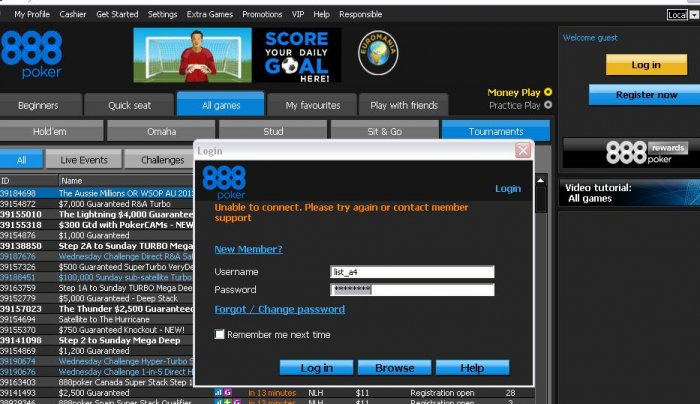This screenshot has height=404, width=700.
Task: Select The Aussie Millions OR WSOP AU row
Action: pos(97,193)
